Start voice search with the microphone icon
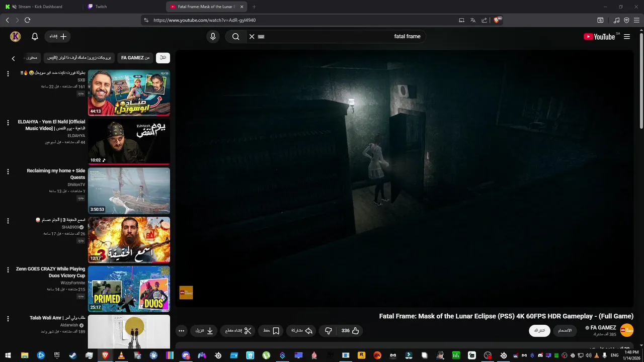This screenshot has width=644, height=362. 213,36
